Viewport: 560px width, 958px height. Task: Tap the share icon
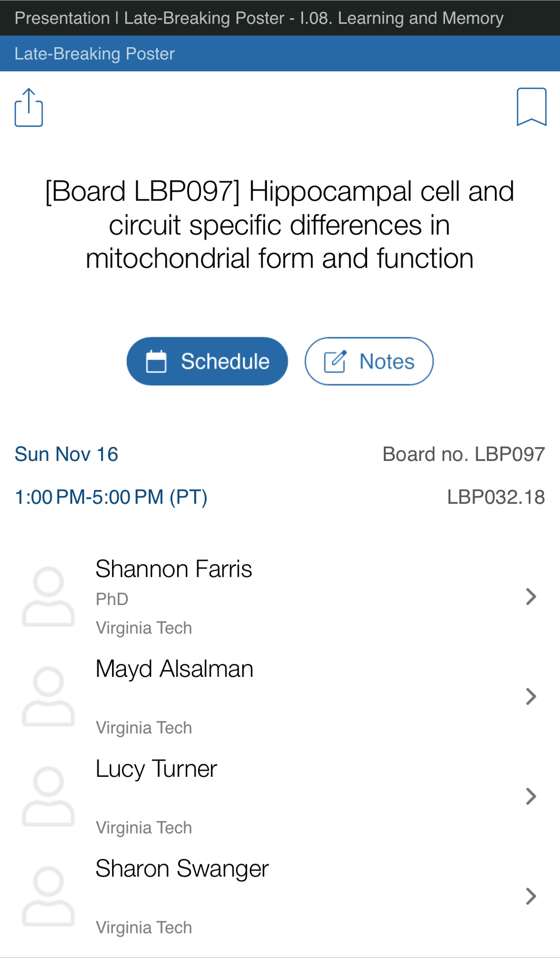(x=29, y=107)
